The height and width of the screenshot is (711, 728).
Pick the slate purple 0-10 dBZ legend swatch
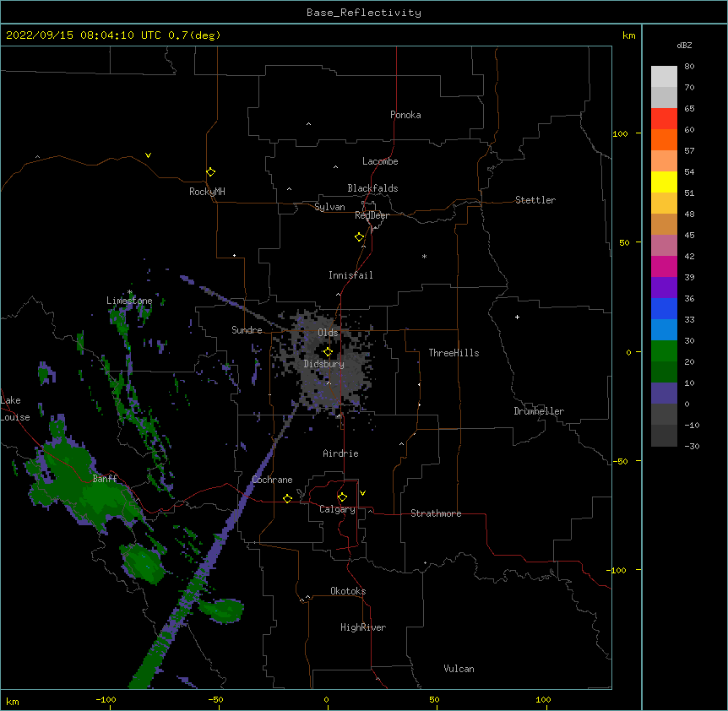(664, 393)
